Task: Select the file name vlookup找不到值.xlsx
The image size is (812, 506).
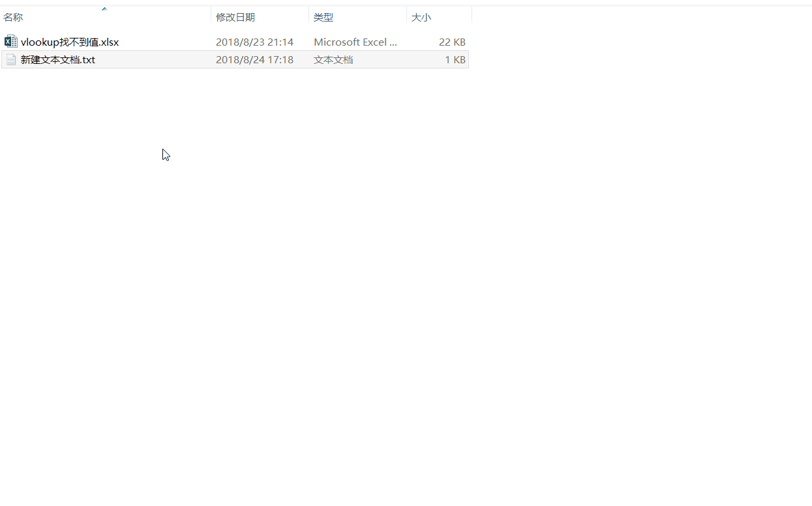Action: [70, 42]
